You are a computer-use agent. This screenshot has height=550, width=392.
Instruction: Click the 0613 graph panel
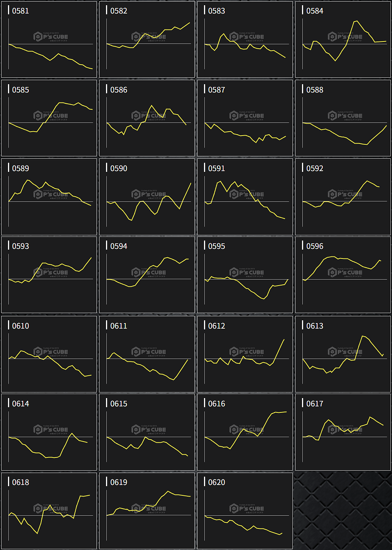(343, 354)
